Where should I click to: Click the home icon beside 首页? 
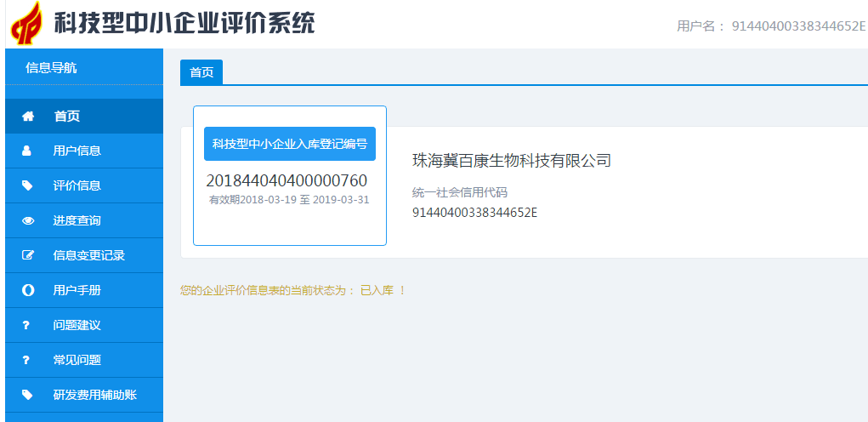pos(28,117)
